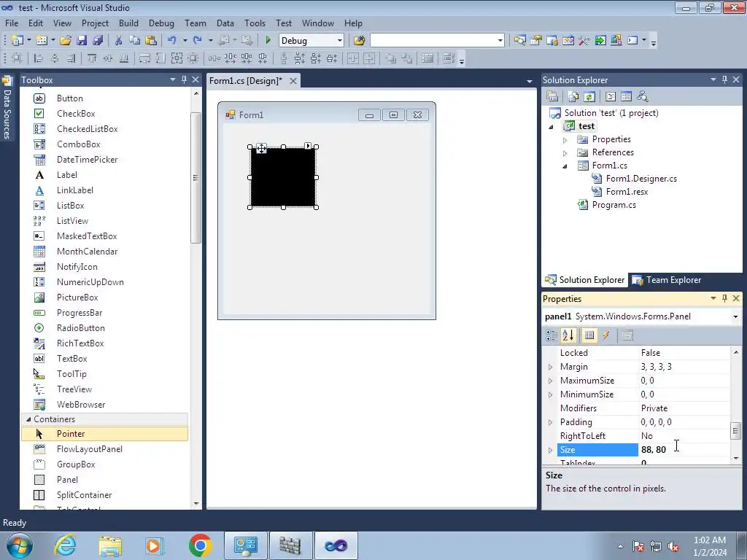This screenshot has width=747, height=560.
Task: Click the Size value field 88, 80
Action: [683, 449]
